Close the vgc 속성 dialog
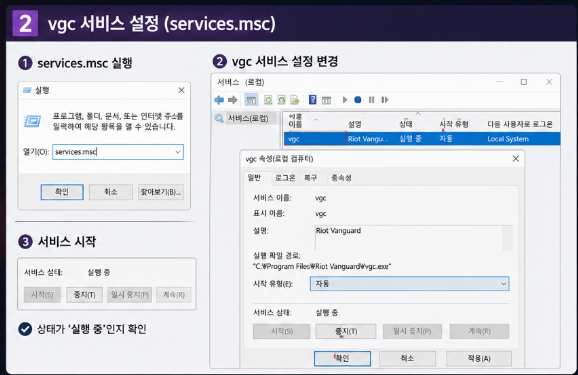The image size is (578, 375). click(x=516, y=159)
